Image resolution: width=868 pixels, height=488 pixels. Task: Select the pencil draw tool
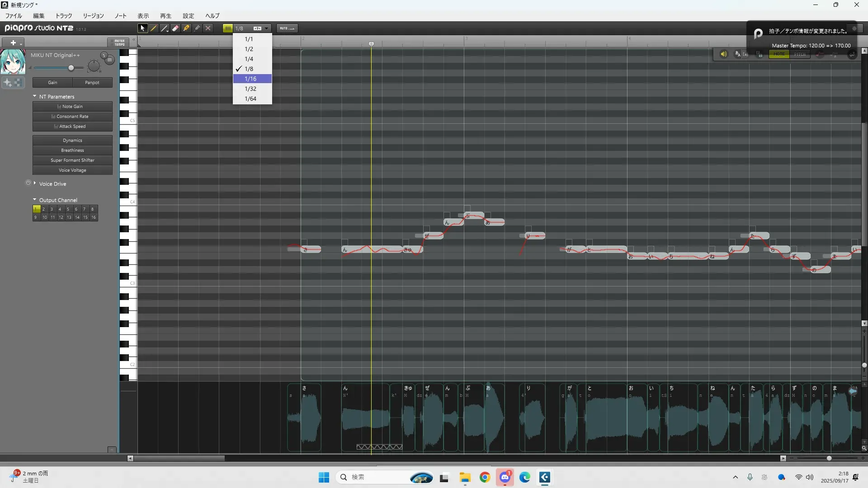click(154, 28)
